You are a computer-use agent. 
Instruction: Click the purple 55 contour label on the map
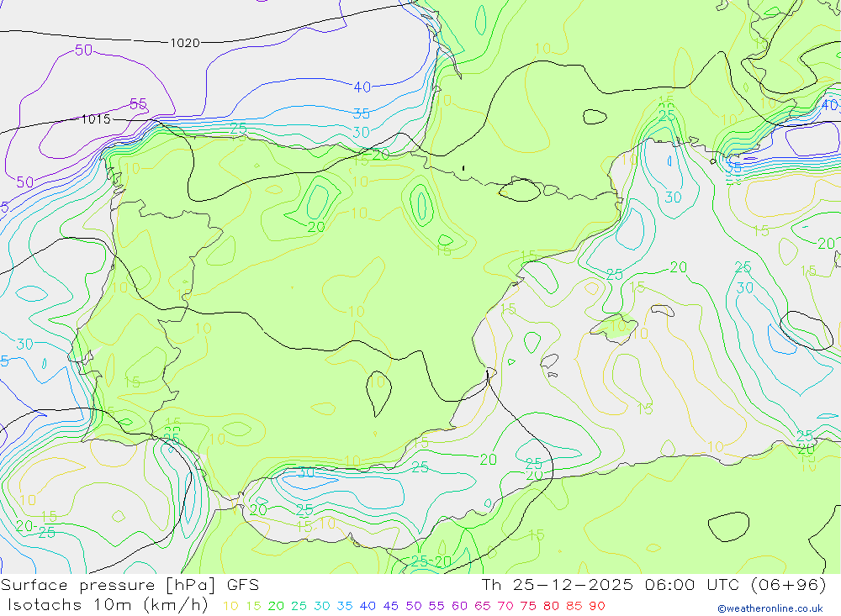139,103
